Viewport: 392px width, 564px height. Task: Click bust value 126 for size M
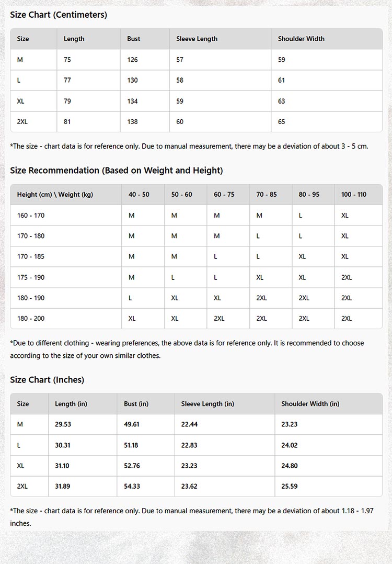click(132, 60)
